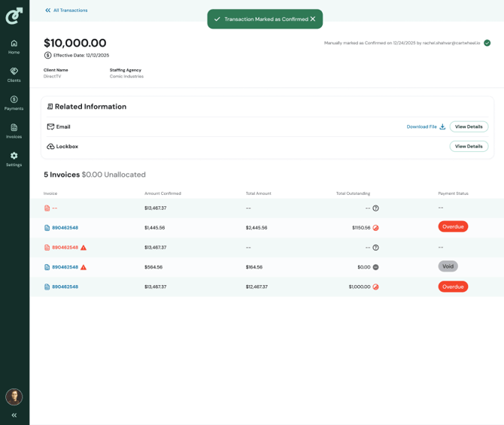Click the Cartwheel logo in the sidebar
504x425 pixels.
click(x=14, y=15)
